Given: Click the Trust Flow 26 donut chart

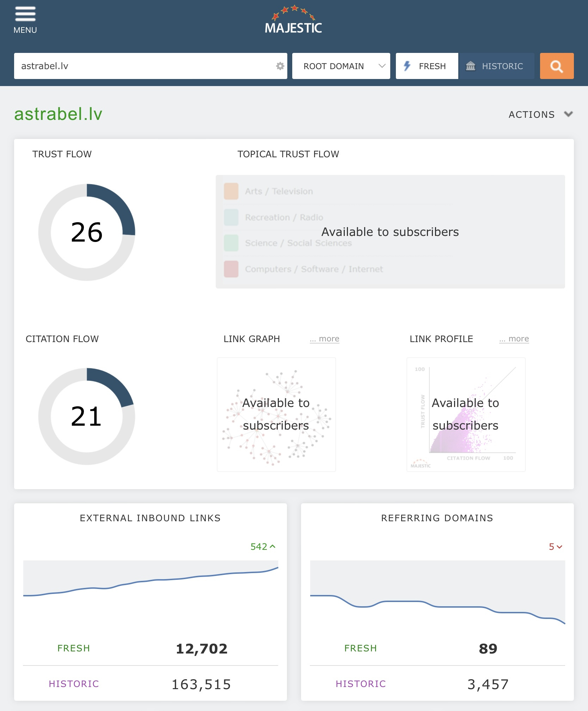Looking at the screenshot, I should click(87, 232).
